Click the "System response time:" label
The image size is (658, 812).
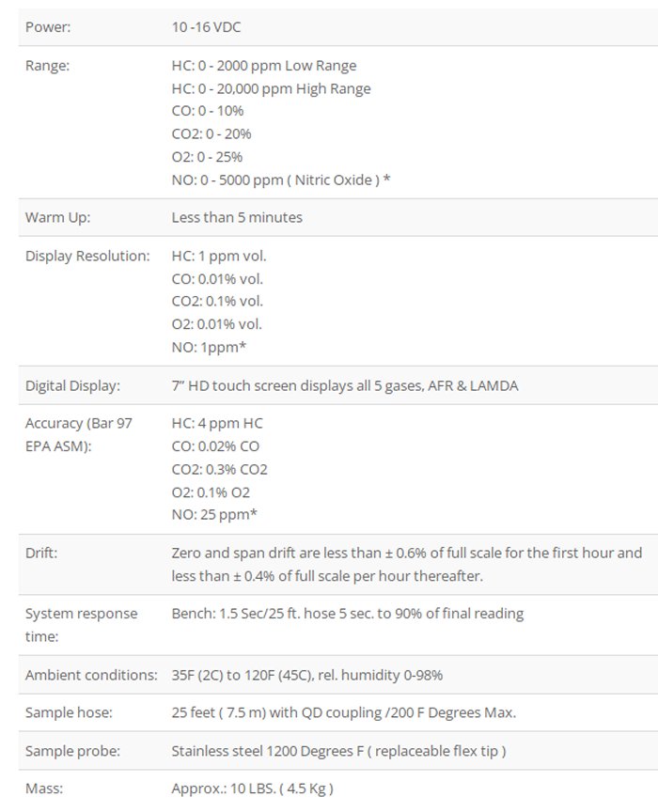click(81, 625)
